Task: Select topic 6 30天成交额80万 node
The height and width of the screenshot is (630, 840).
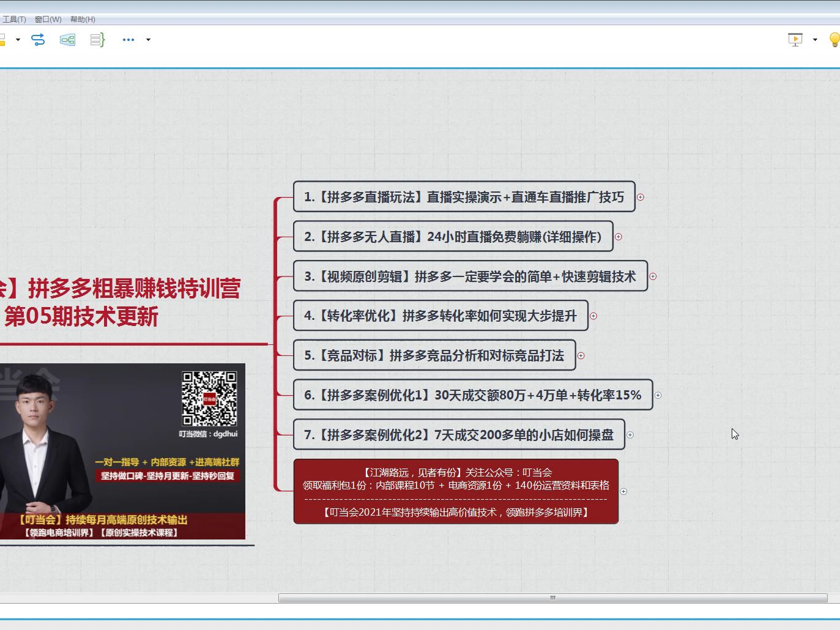Action: (x=473, y=395)
